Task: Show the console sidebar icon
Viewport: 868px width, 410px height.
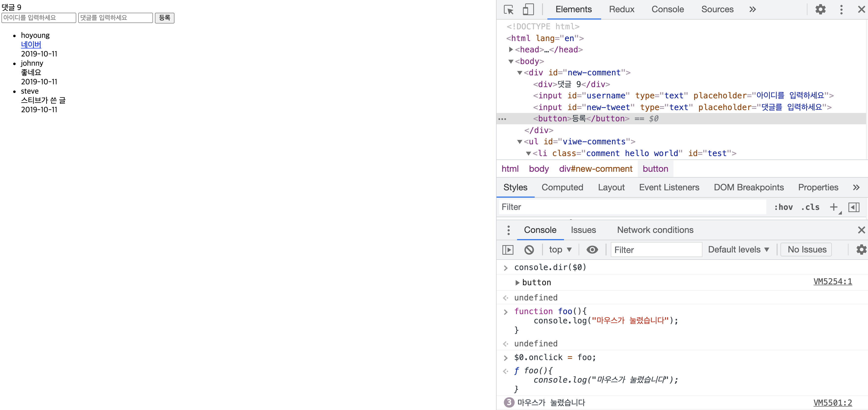Action: [508, 250]
